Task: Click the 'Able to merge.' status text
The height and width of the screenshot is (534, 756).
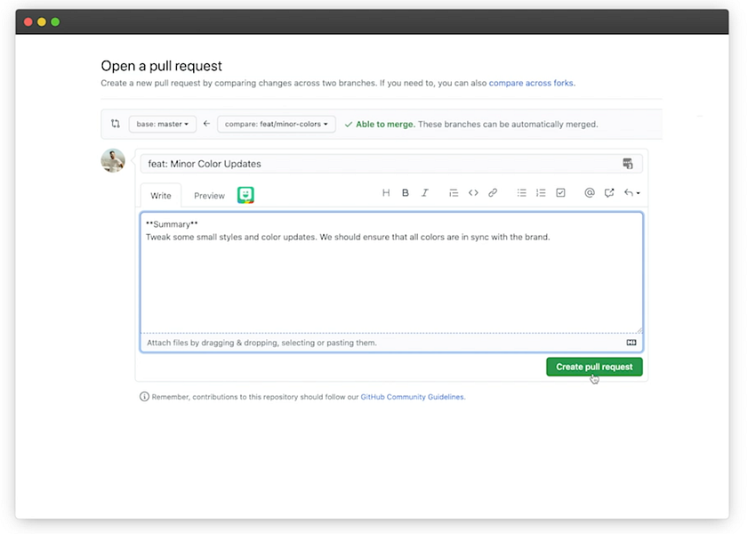Action: tap(385, 124)
